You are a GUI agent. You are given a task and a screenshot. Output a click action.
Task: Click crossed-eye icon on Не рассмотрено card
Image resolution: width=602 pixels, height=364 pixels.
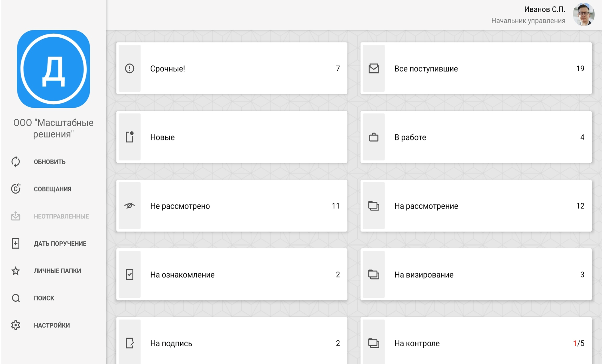point(130,206)
